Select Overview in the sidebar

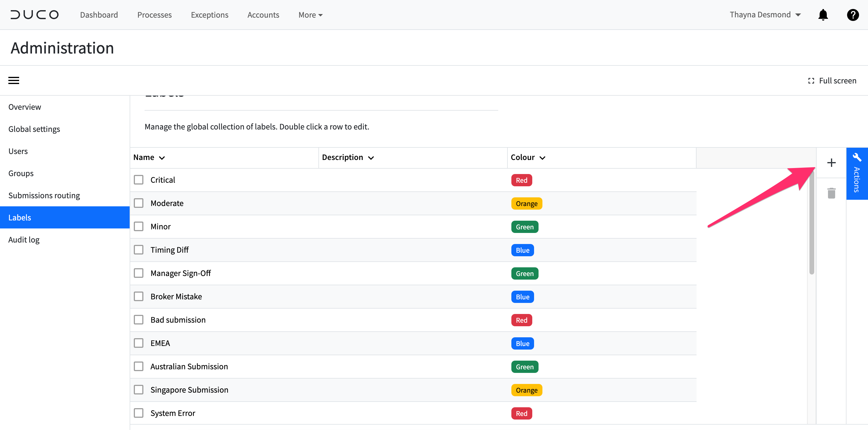[x=65, y=107]
